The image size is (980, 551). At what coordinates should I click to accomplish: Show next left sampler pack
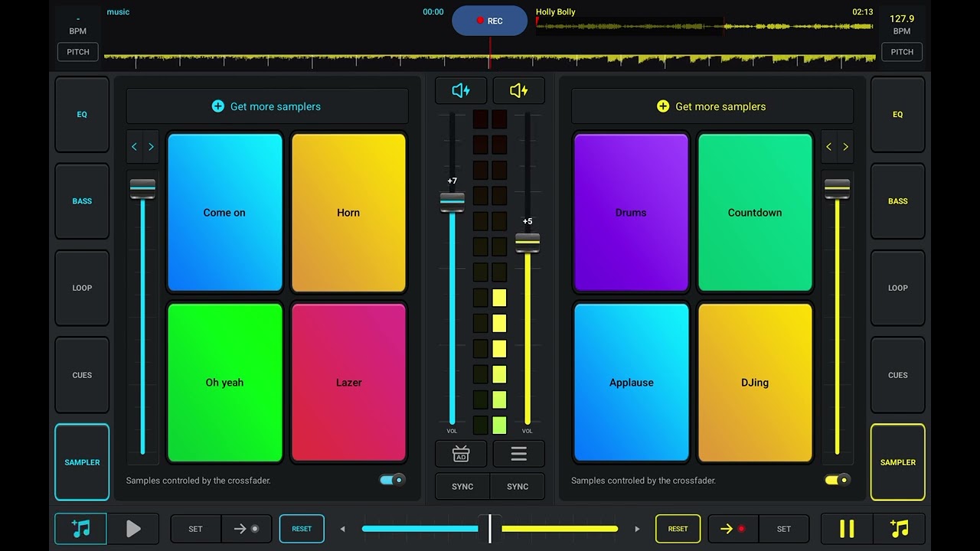pyautogui.click(x=151, y=147)
